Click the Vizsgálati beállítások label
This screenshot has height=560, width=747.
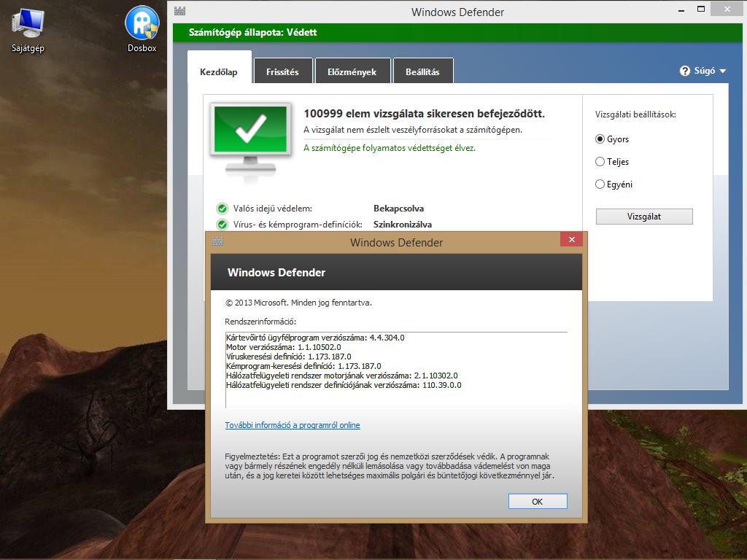(635, 114)
